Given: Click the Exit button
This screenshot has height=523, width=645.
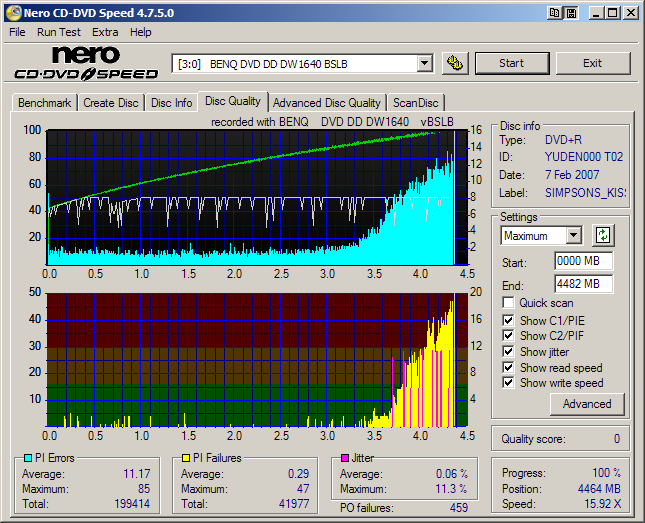Looking at the screenshot, I should pyautogui.click(x=593, y=63).
